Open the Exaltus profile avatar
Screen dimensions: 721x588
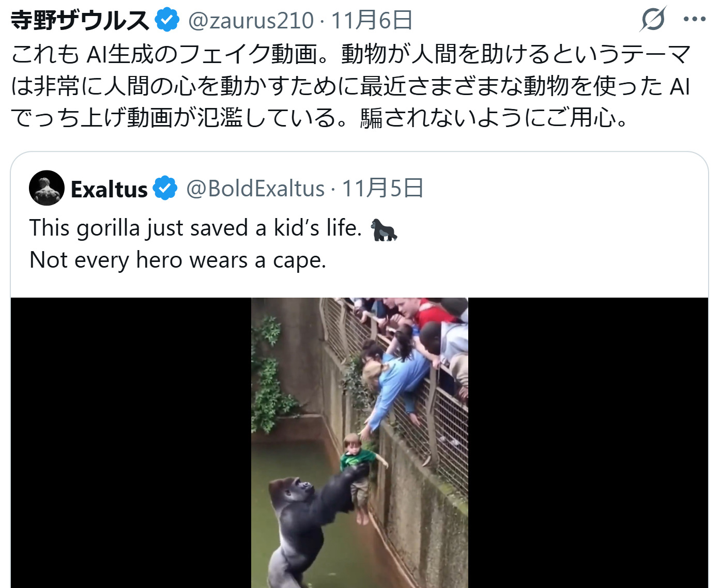(x=47, y=188)
